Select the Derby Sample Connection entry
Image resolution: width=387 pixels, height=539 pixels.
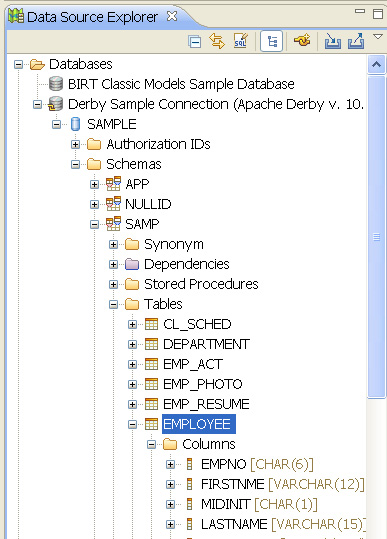tap(216, 104)
